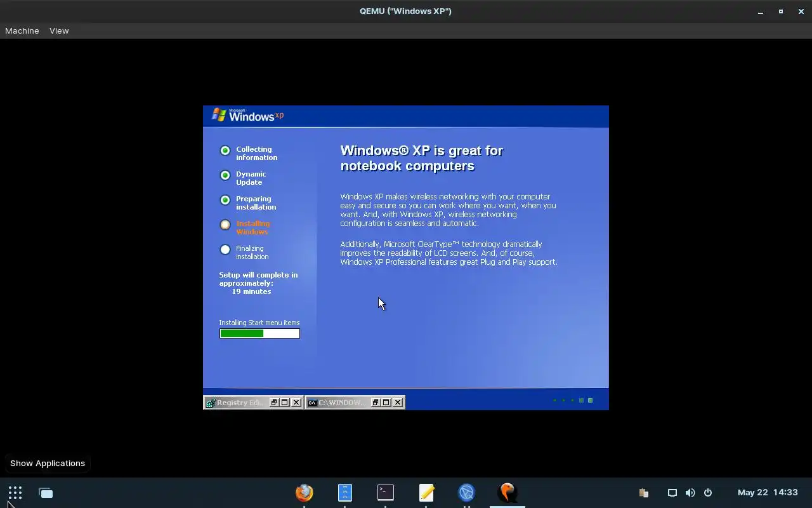The width and height of the screenshot is (812, 508).
Task: Click the Finalizing installation step indicator
Action: (x=225, y=250)
